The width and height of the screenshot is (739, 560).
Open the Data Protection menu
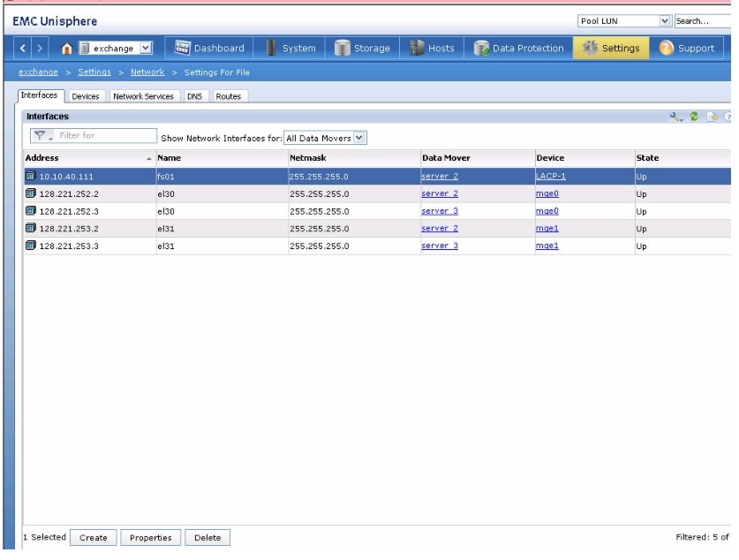pyautogui.click(x=518, y=48)
